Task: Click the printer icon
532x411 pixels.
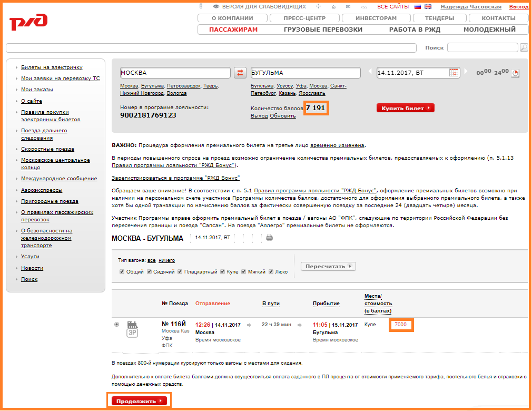Action: coord(269,238)
